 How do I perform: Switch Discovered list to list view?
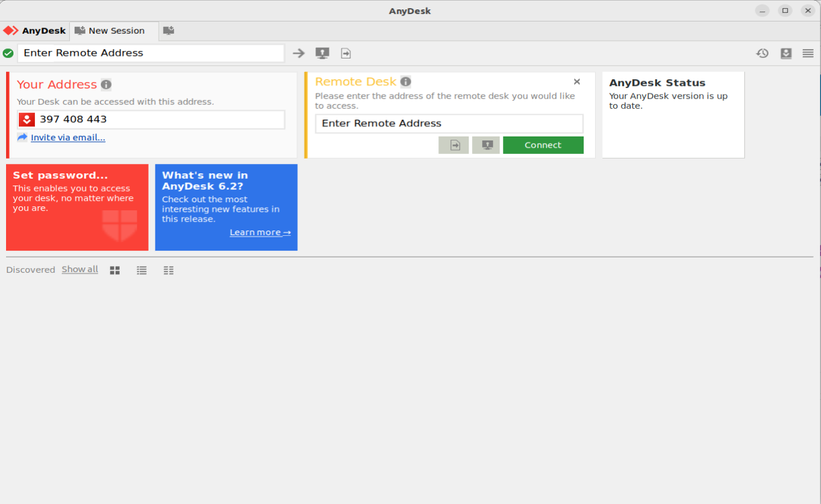[142, 270]
